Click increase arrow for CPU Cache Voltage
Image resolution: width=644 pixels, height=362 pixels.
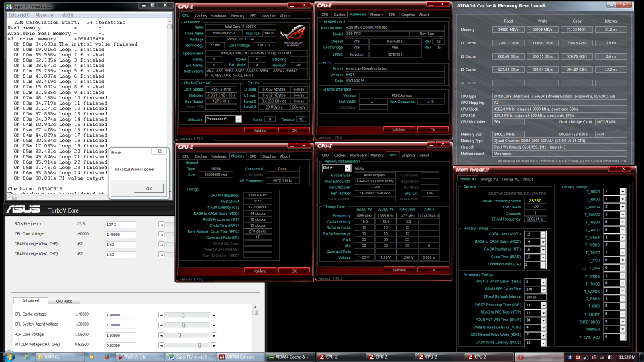[213, 315]
